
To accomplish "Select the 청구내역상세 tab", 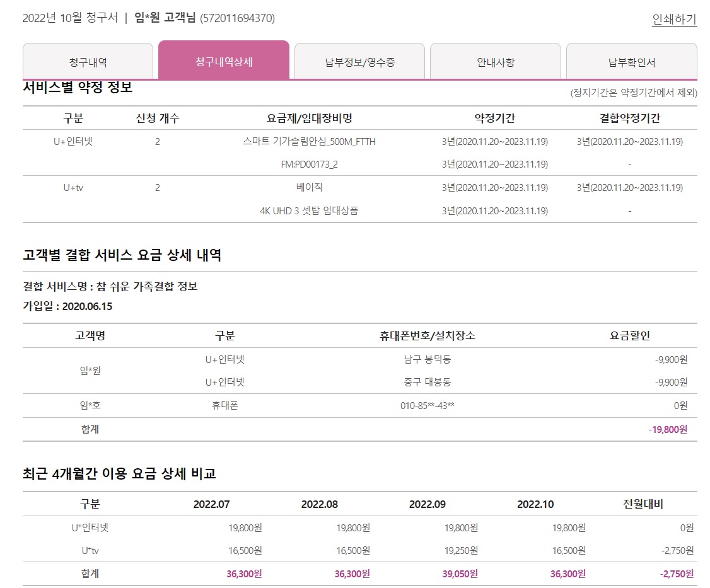I will [x=224, y=62].
